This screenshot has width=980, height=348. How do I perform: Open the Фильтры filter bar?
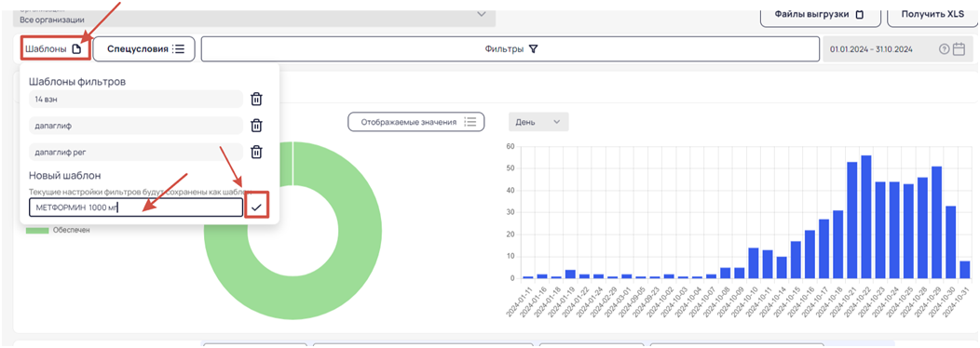pyautogui.click(x=510, y=48)
